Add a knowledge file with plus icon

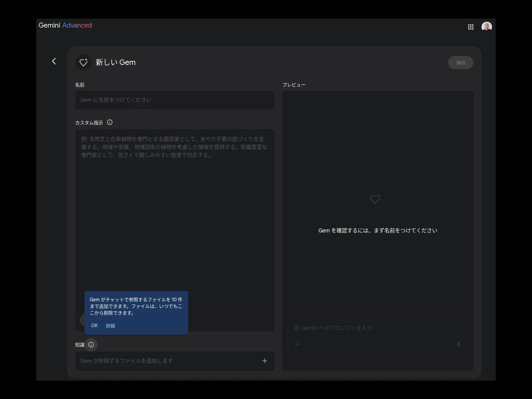[265, 361]
